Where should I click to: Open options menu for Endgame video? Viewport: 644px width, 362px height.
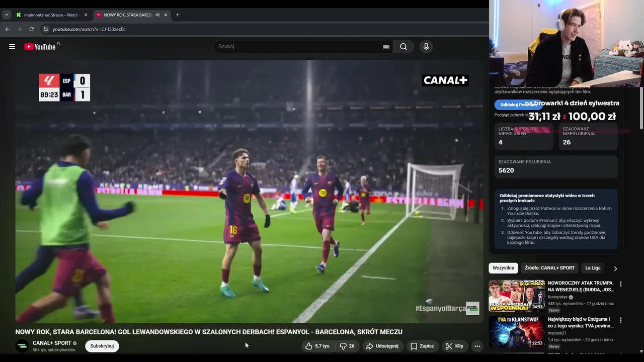point(620,320)
